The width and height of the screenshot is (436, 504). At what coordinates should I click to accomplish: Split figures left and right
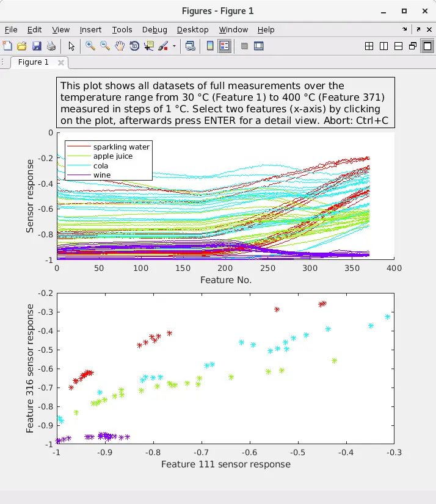tap(383, 46)
